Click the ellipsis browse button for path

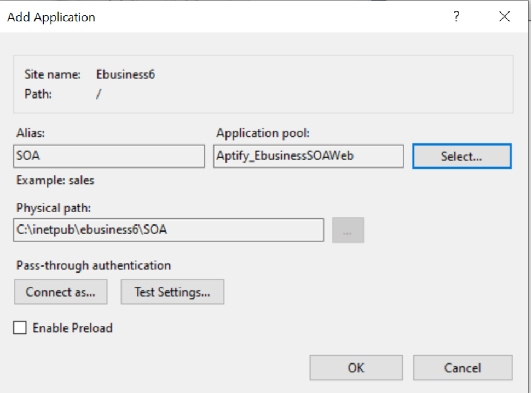pos(348,230)
